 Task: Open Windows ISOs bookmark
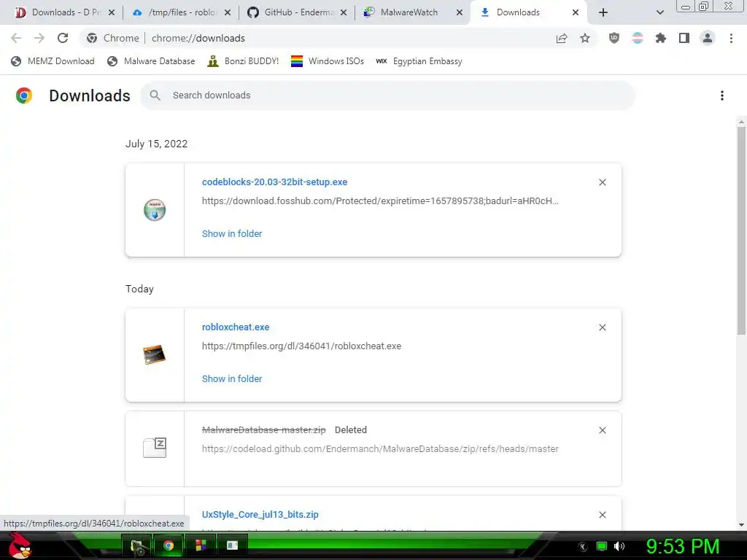pos(328,61)
